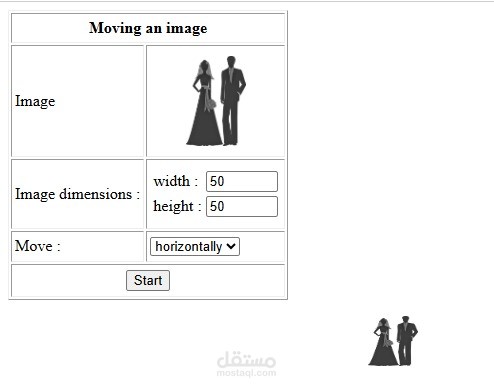Focus the width input field
The height and width of the screenshot is (386, 494).
click(242, 181)
